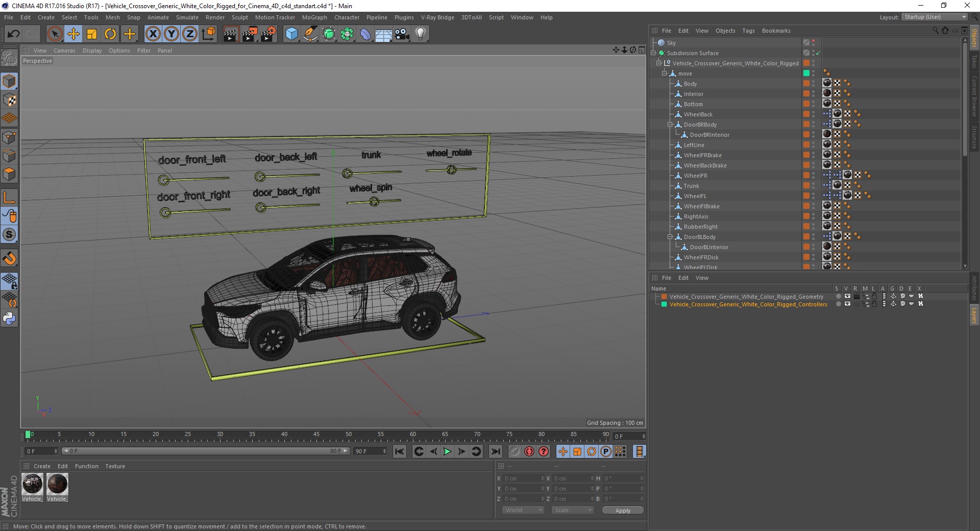Click the timeline preview range slider
The image size is (980, 531).
tap(206, 451)
